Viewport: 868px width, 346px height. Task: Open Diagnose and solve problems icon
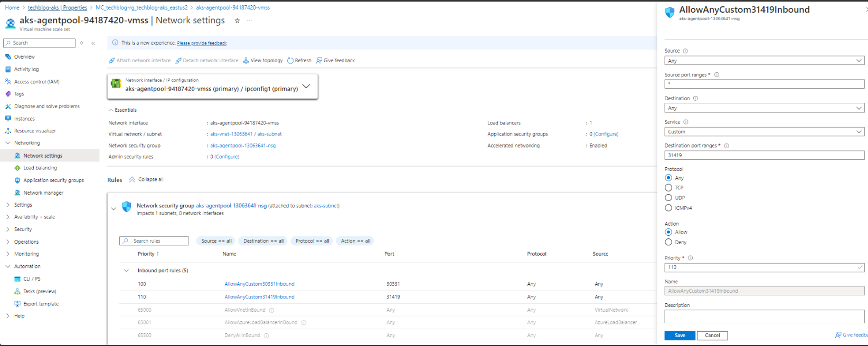pos(8,106)
